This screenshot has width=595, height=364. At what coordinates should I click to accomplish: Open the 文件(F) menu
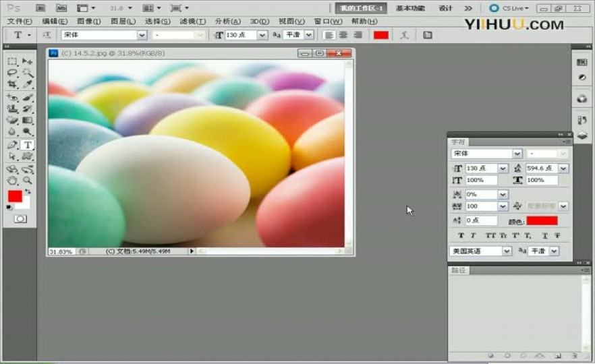[x=20, y=22]
